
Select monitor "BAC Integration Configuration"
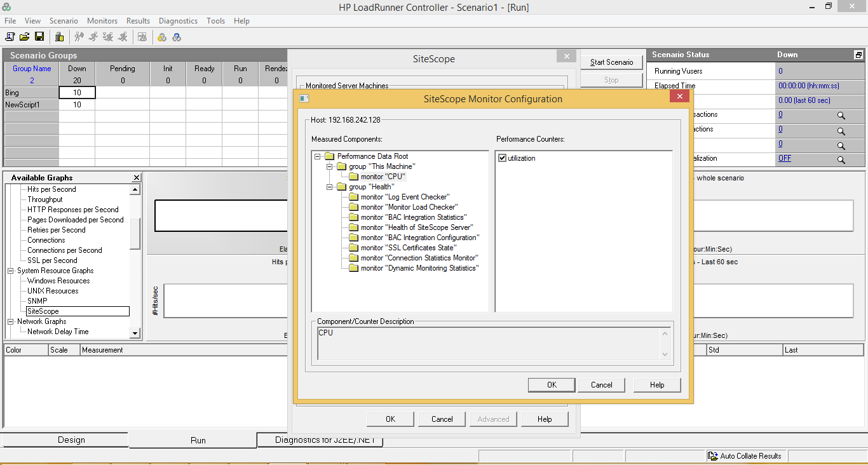pyautogui.click(x=420, y=238)
